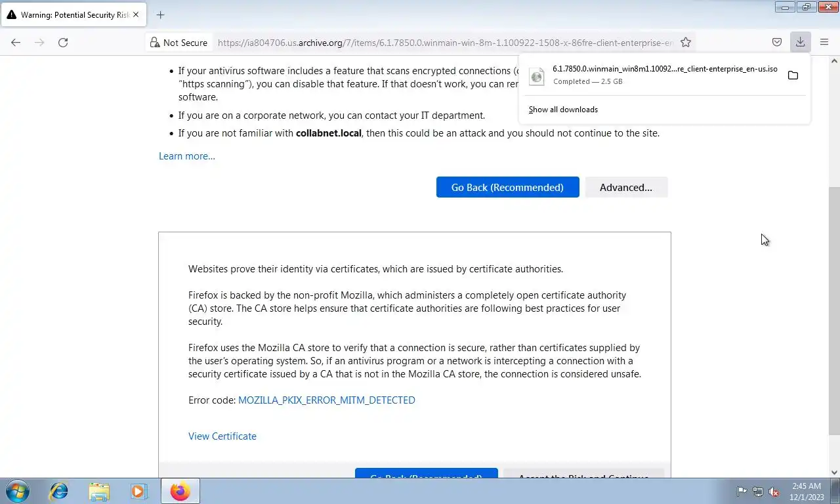Image resolution: width=840 pixels, height=504 pixels.
Task: Click the page's vertical scrollbar thumb
Action: (x=834, y=312)
